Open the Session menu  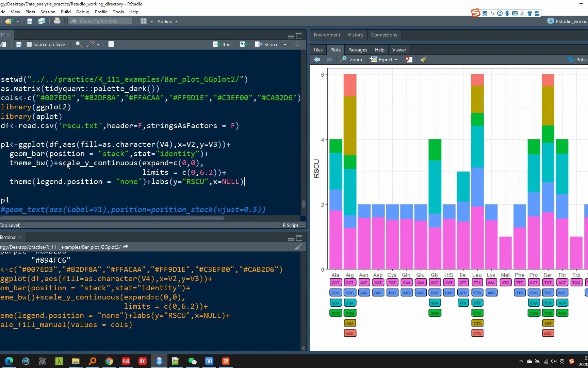pos(48,12)
